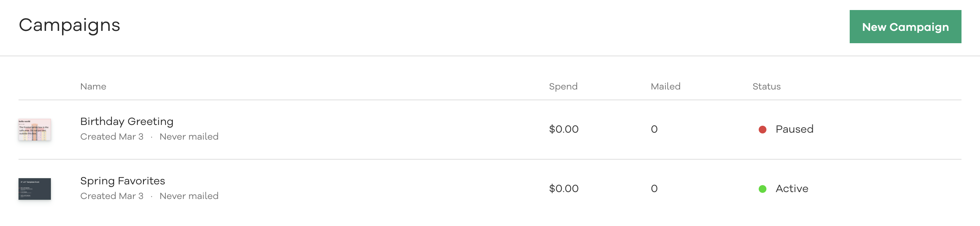This screenshot has height=226, width=980.
Task: Select the Active status label
Action: 792,189
